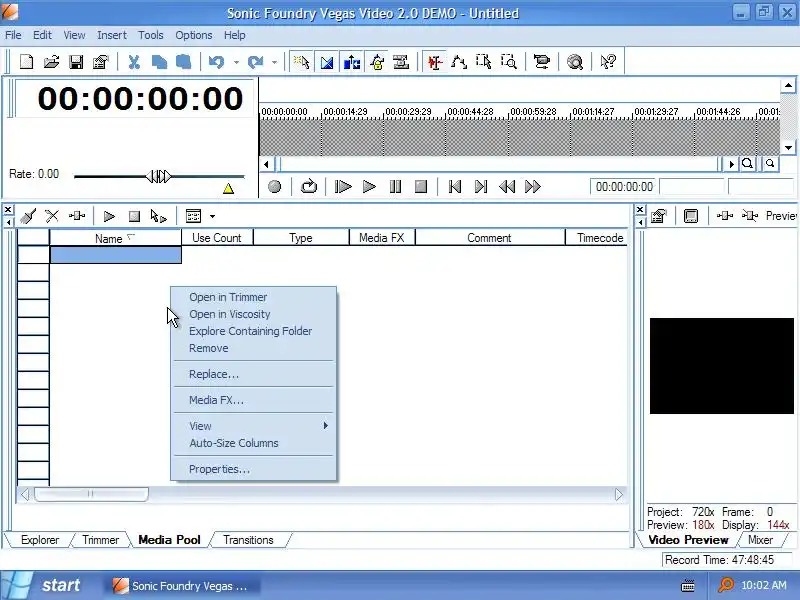Open the Redo history dropdown arrow

click(274, 62)
